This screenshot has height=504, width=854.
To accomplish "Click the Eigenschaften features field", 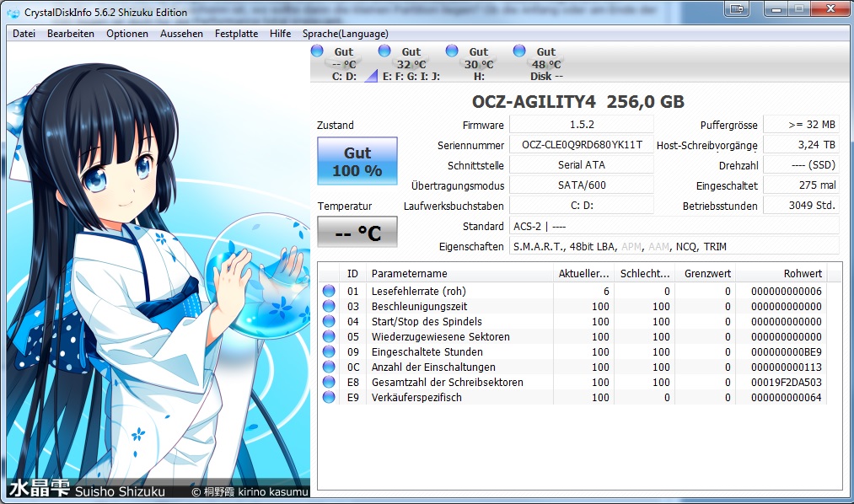I will [674, 247].
